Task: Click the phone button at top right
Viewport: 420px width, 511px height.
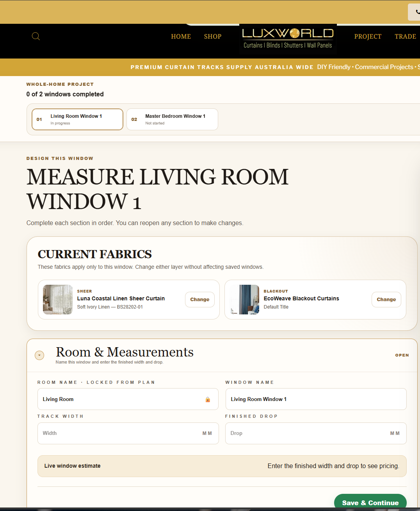Action: click(414, 12)
